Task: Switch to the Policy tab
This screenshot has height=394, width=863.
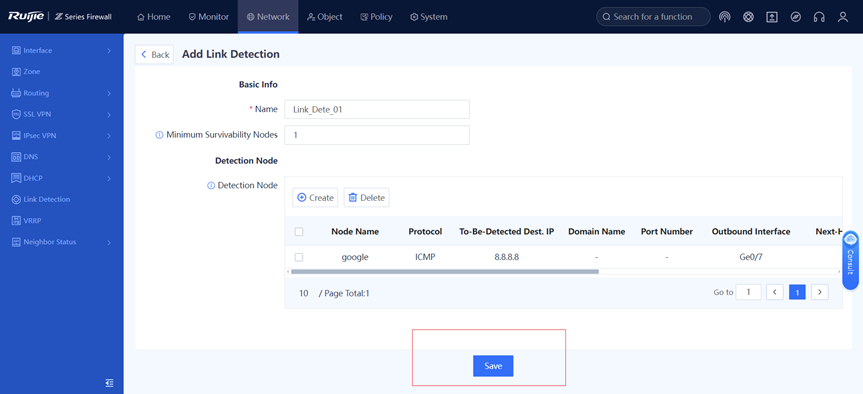Action: click(376, 17)
